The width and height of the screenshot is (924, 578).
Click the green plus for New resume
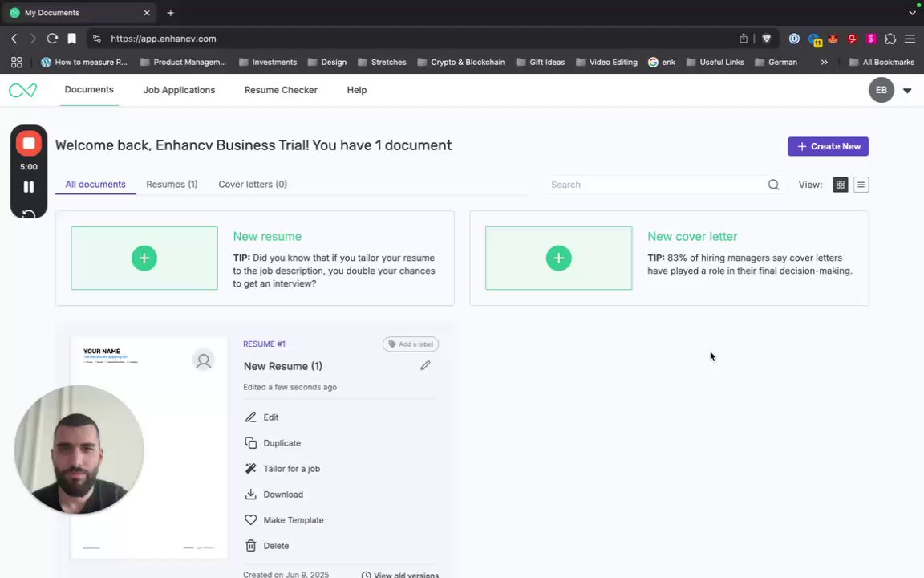[x=144, y=258]
